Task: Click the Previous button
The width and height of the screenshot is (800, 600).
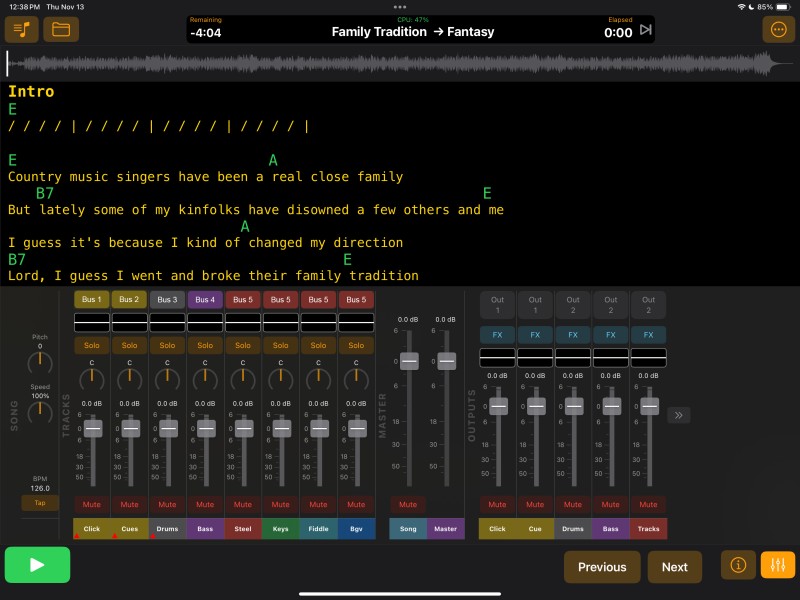Action: [602, 567]
